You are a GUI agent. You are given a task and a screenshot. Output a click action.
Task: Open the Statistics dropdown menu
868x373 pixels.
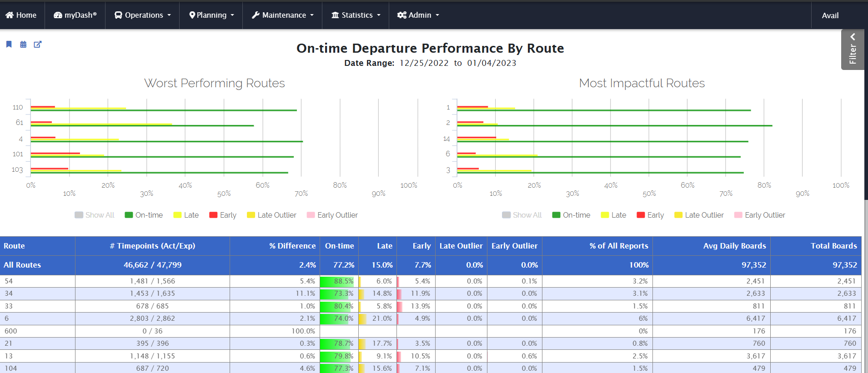click(356, 15)
